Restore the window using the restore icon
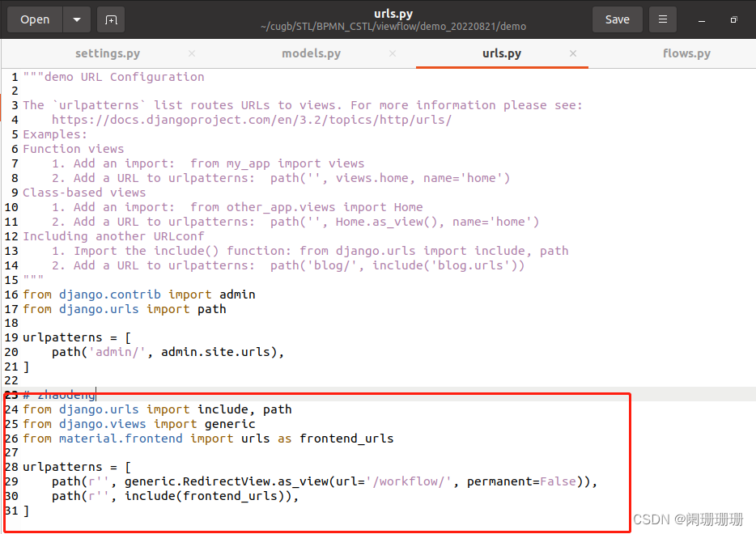The height and width of the screenshot is (534, 756). point(735,19)
